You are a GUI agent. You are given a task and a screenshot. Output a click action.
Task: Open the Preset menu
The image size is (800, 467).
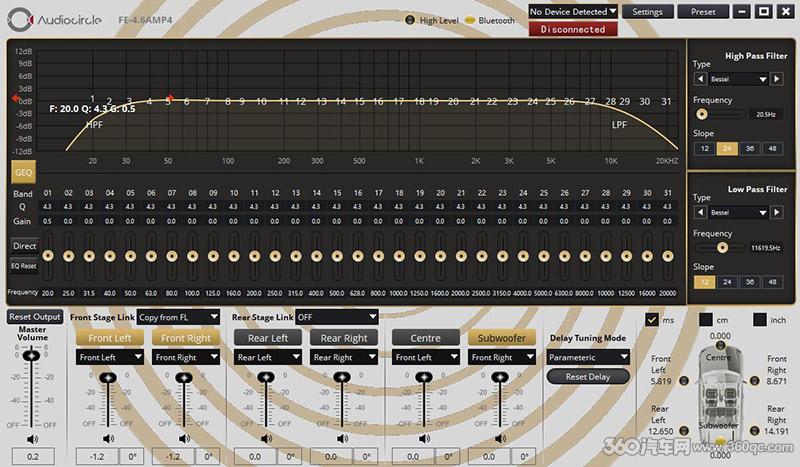703,12
